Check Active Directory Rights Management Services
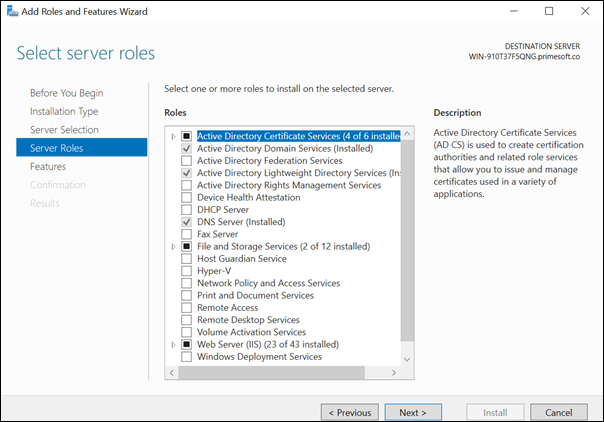The height and width of the screenshot is (422, 604). 186,185
